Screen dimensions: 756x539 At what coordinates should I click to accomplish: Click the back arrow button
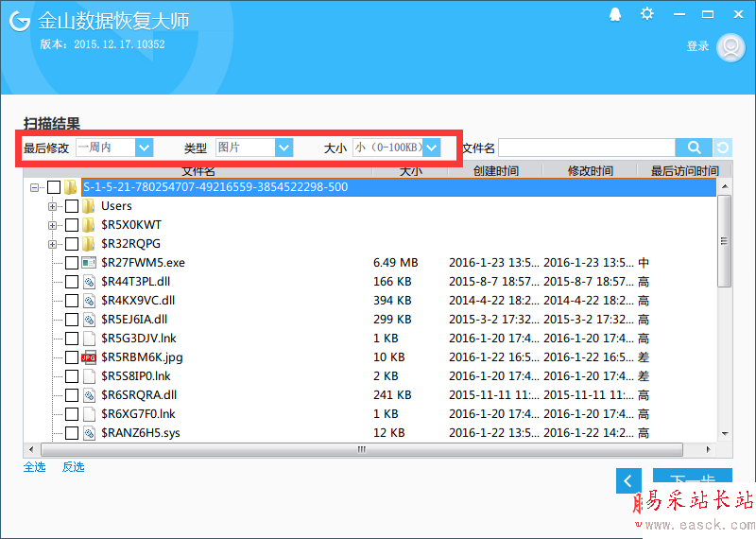coord(628,480)
